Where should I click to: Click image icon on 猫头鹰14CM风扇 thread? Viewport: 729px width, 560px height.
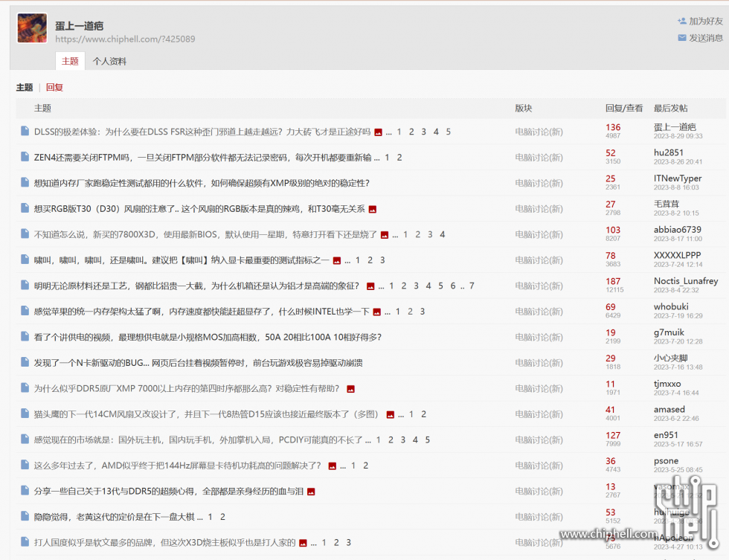point(391,415)
